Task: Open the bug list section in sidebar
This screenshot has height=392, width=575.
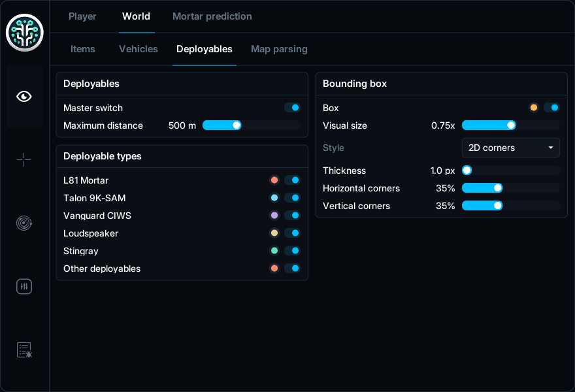Action: click(24, 350)
